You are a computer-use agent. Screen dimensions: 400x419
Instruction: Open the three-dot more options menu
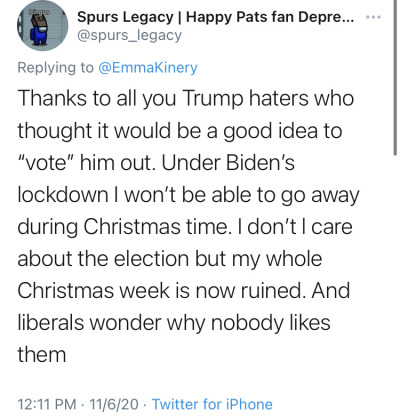(373, 17)
